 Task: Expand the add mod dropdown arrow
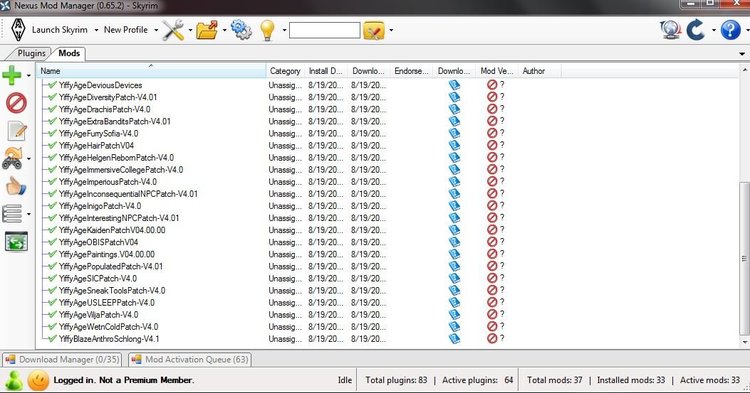point(29,76)
